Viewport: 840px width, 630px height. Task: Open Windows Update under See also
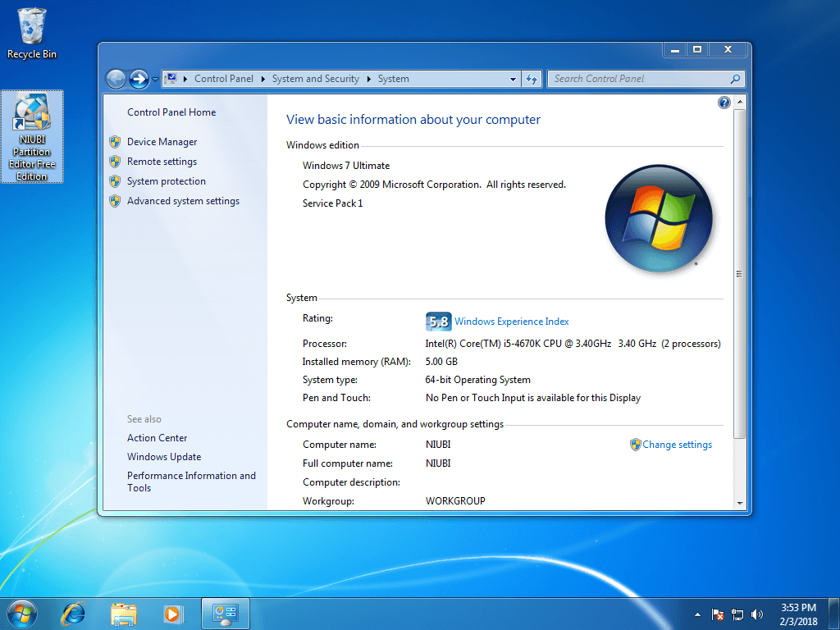point(164,457)
